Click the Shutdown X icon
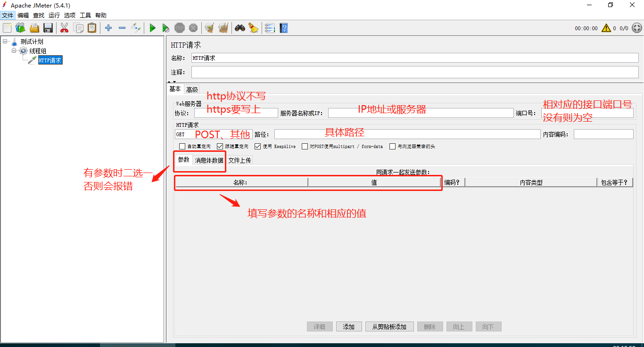This screenshot has height=347, width=644. 193,28
